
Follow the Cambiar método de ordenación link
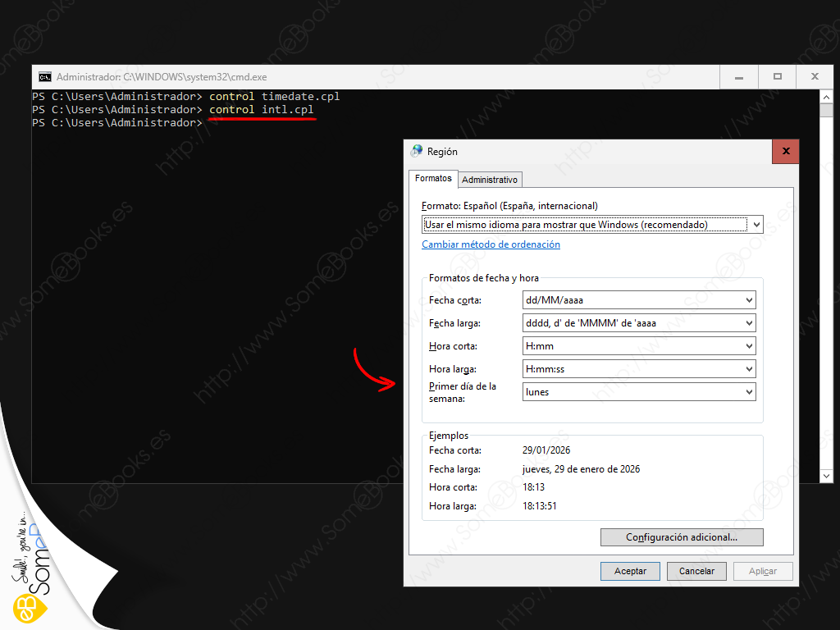491,244
